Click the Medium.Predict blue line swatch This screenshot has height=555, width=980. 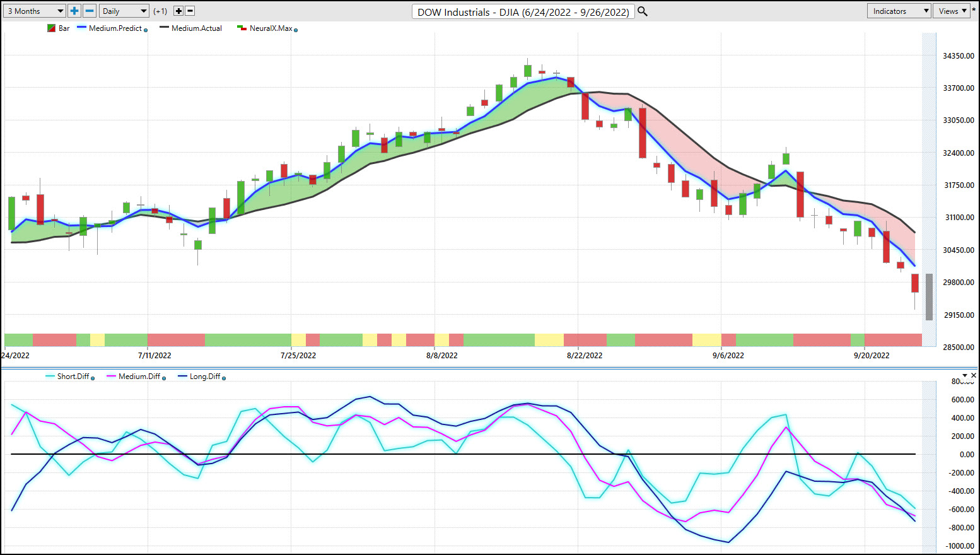81,28
